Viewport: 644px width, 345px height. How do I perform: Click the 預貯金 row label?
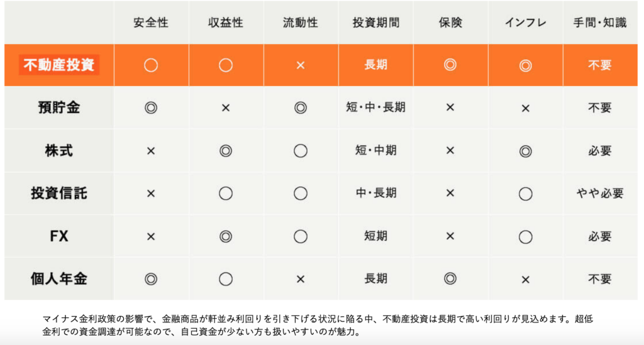coord(59,107)
